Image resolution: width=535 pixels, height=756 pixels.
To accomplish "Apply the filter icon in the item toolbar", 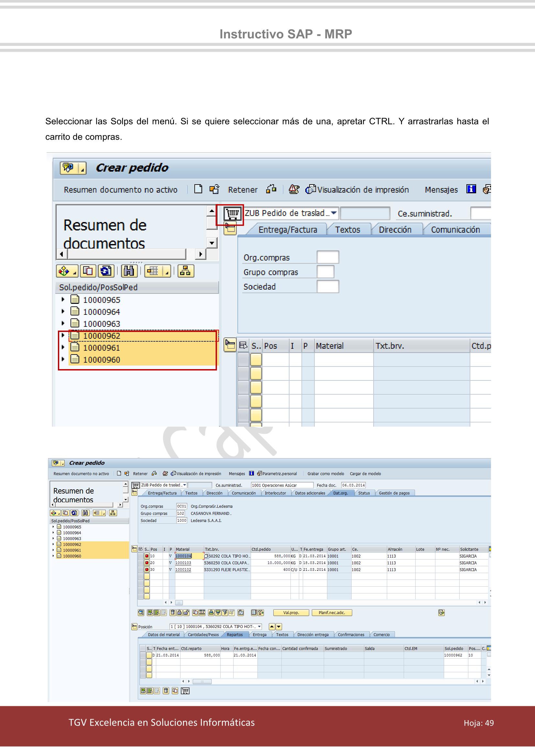I will [225, 612].
